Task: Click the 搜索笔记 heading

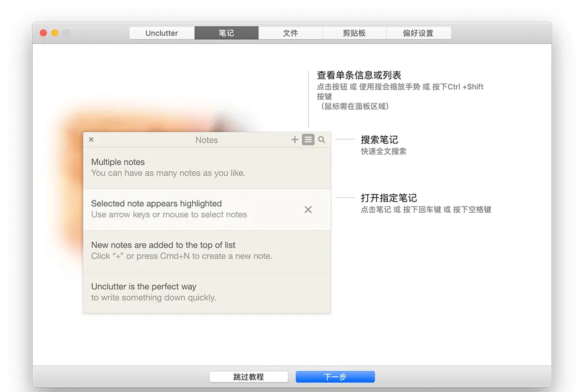Action: point(380,139)
